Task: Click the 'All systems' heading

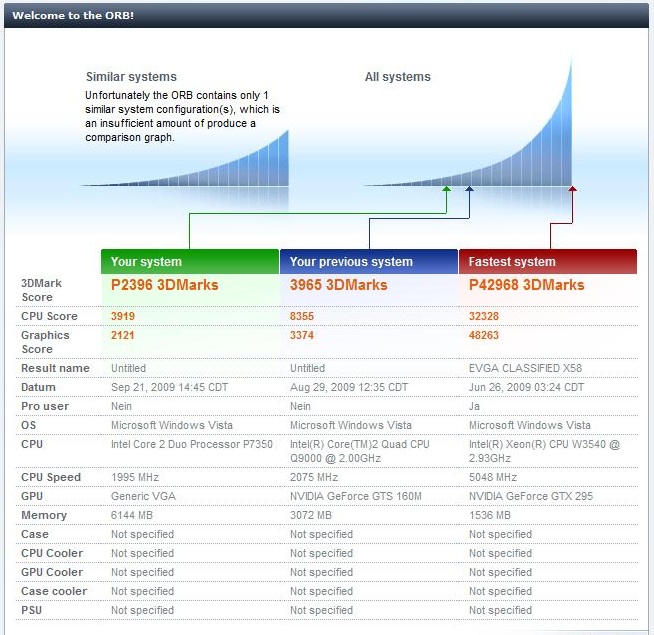Action: tap(397, 77)
